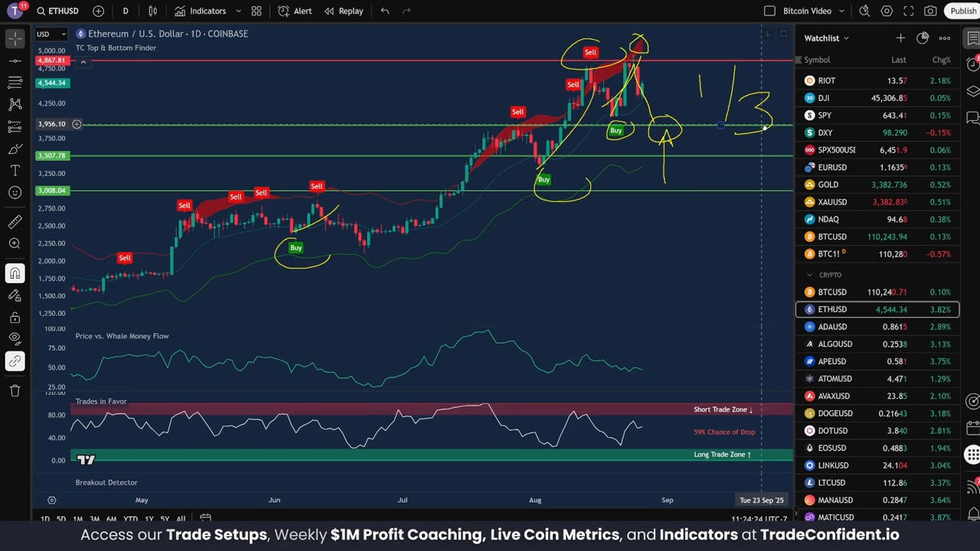Expand the Indicators favorites arrow
The width and height of the screenshot is (980, 551).
[x=238, y=11]
